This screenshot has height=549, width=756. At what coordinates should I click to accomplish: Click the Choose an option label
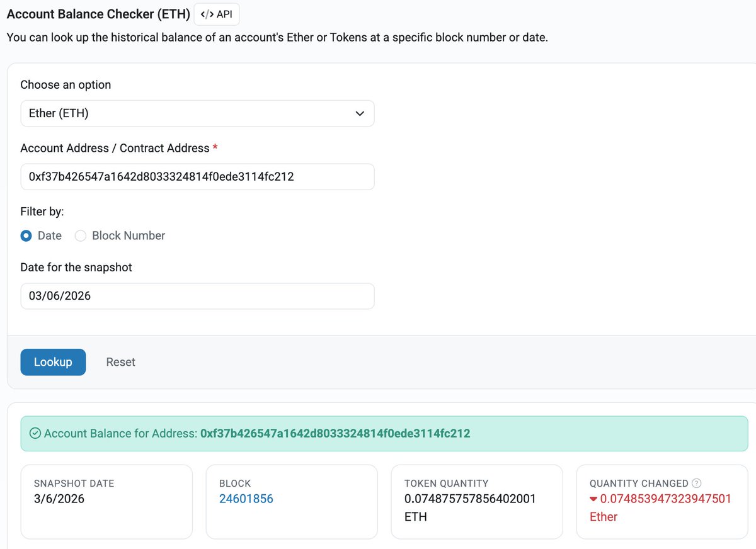click(x=66, y=85)
